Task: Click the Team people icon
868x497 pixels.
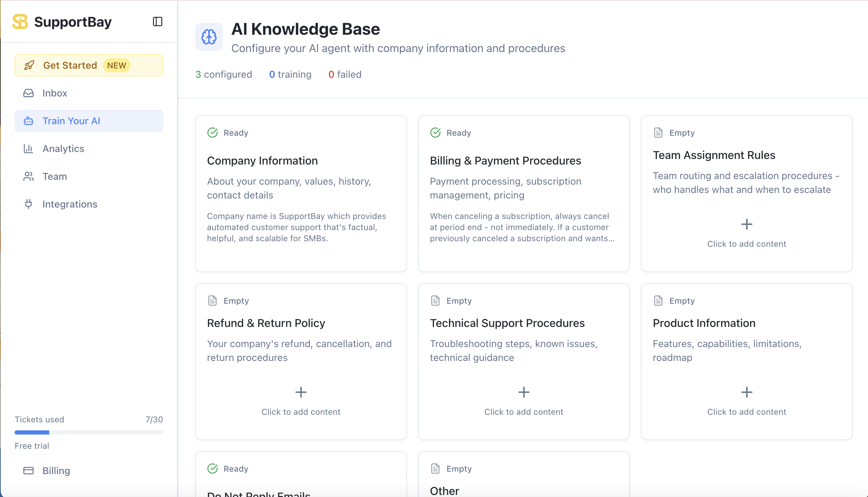Action: click(28, 176)
